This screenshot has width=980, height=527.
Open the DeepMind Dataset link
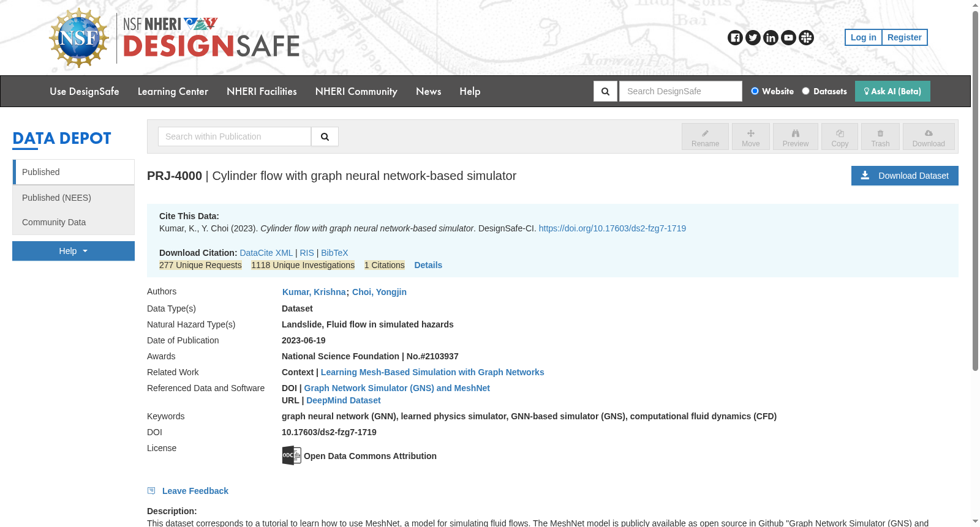(x=344, y=400)
